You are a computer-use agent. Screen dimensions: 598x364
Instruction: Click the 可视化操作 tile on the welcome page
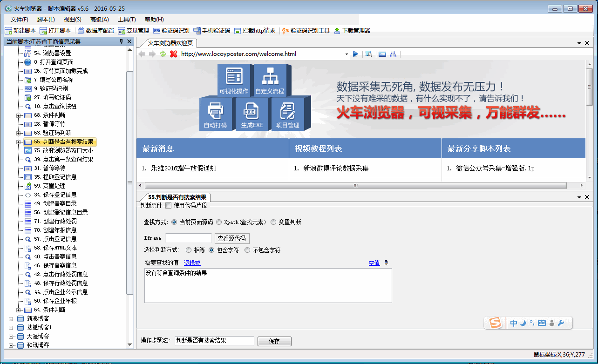(x=234, y=81)
